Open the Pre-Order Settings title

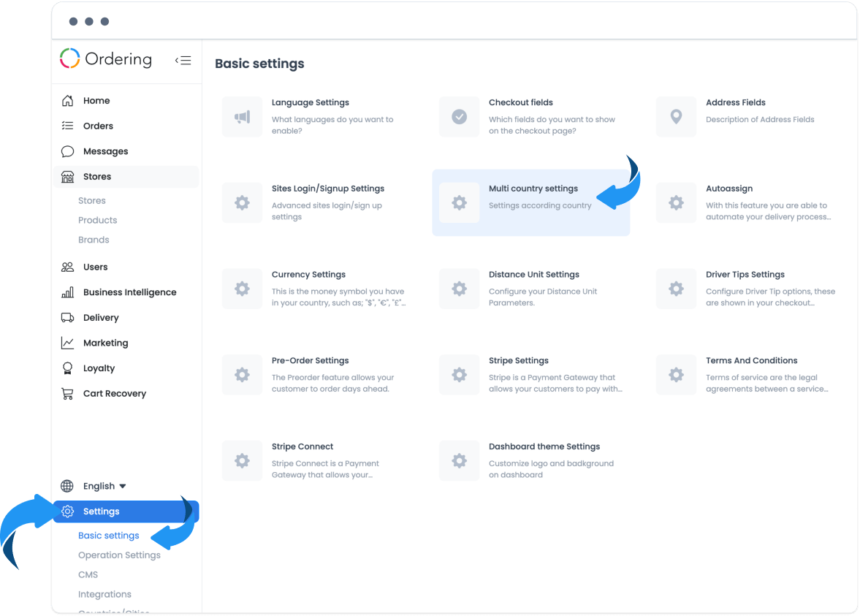tap(311, 361)
